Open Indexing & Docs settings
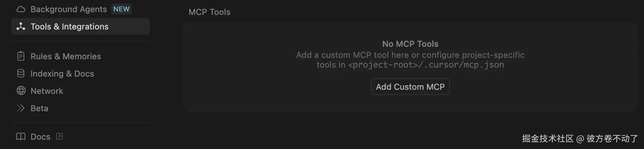 [x=62, y=74]
